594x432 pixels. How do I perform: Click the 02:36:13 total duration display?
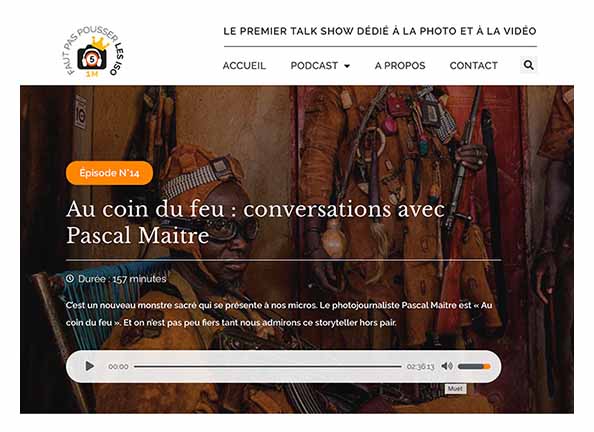click(x=420, y=366)
